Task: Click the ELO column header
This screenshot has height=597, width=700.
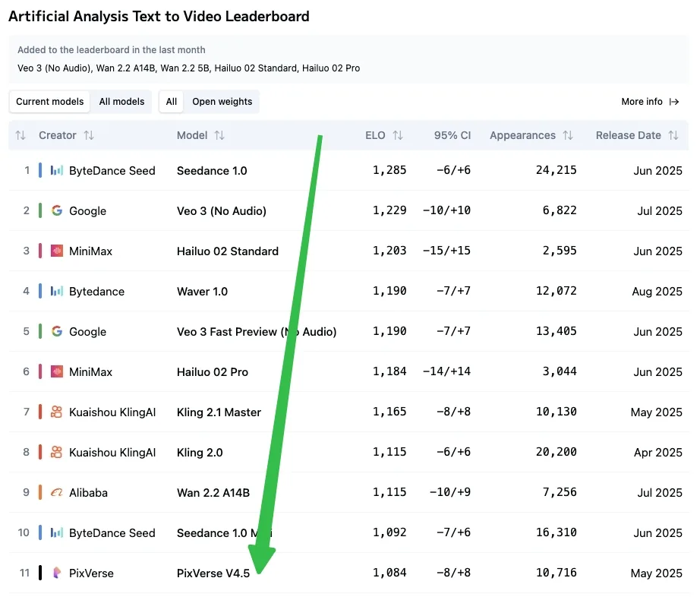Action: 375,135
